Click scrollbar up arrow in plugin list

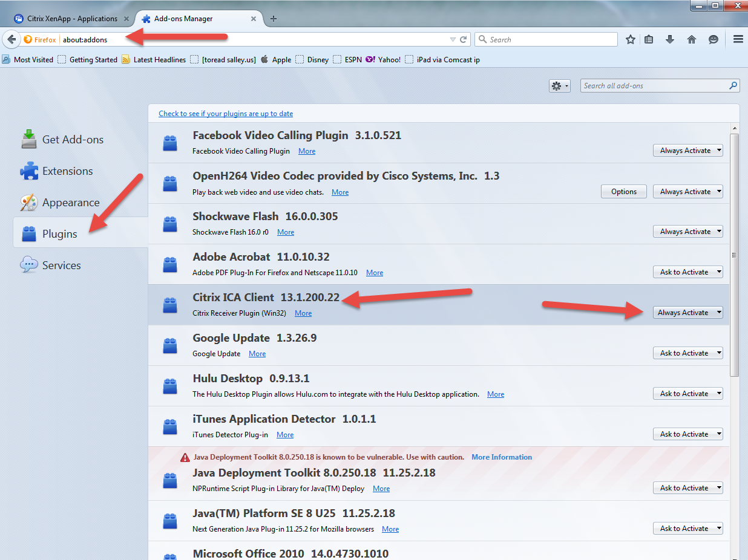click(x=735, y=129)
